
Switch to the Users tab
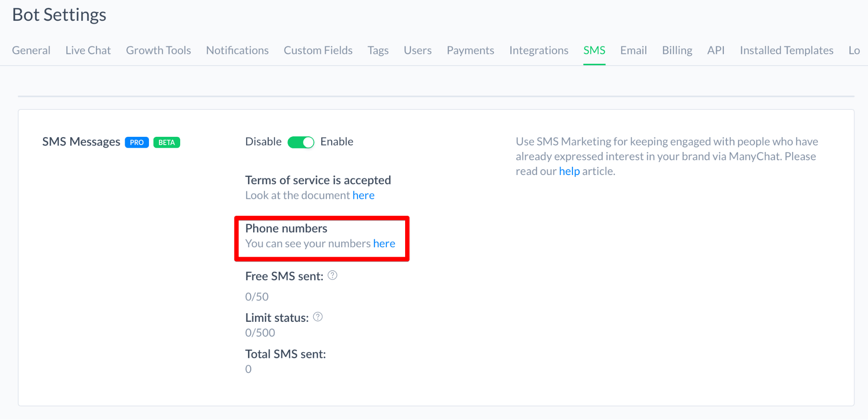coord(418,50)
